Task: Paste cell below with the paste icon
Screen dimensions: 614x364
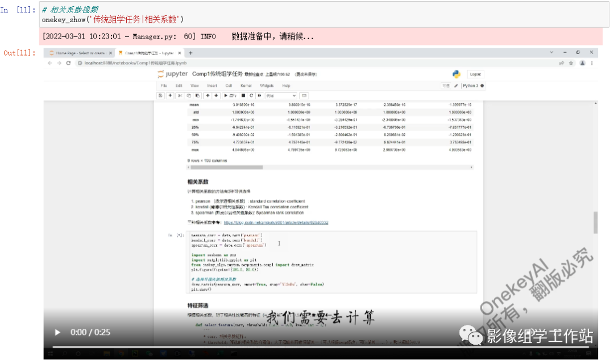Action: coord(198,95)
